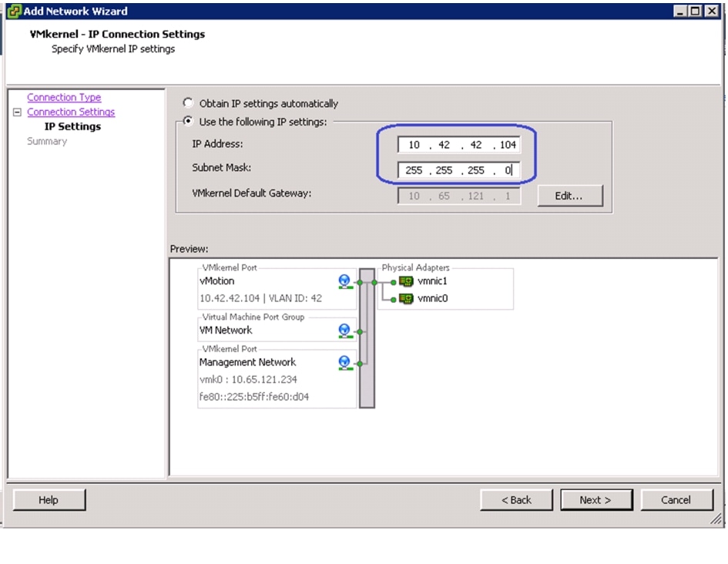Click the Add Network Wizard title bar icon

14,11
